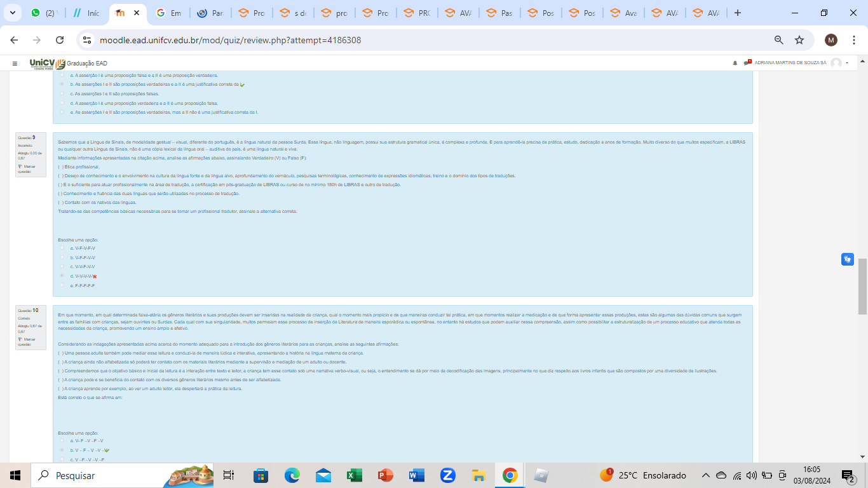Show hidden system tray icons chevron
Image resolution: width=868 pixels, height=488 pixels.
[x=705, y=475]
